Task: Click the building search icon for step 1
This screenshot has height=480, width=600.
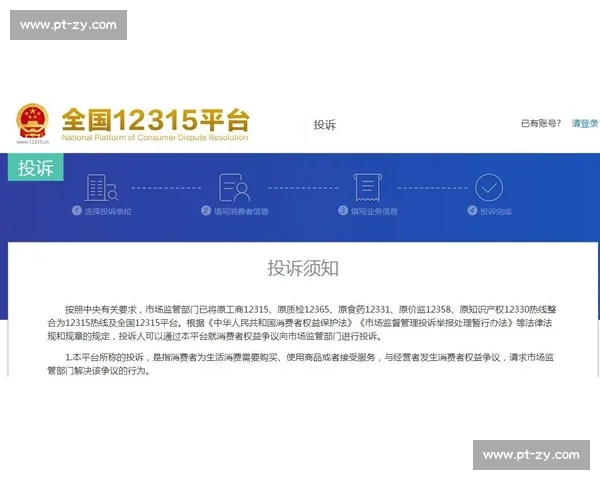Action: pos(101,188)
